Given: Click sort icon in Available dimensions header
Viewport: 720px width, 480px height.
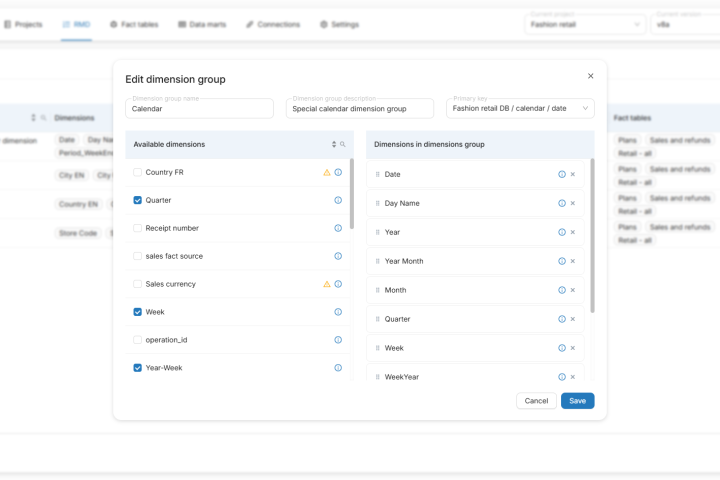Looking at the screenshot, I should [x=334, y=144].
